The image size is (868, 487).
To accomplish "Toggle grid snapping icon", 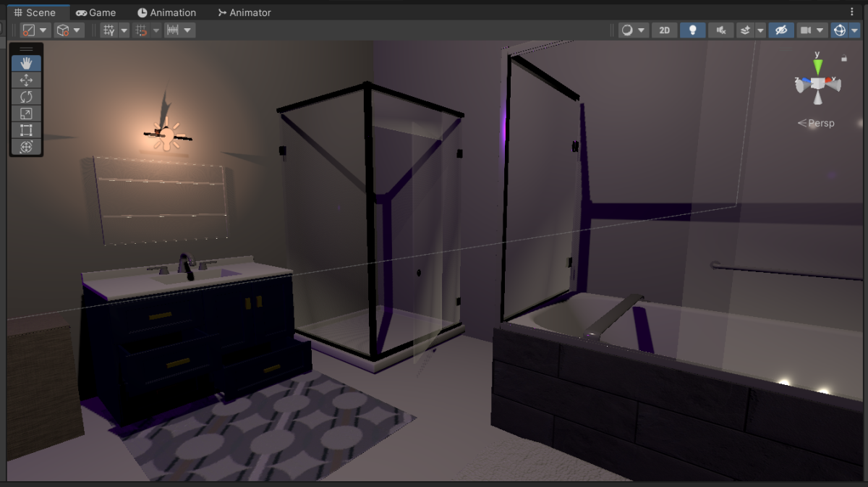I will click(x=142, y=30).
